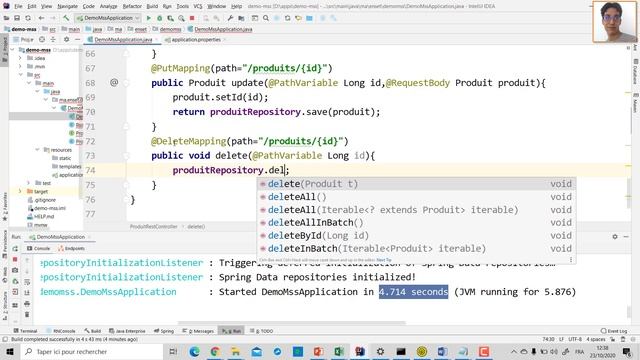Dump threads using camera icon in Run panel
This screenshot has height=360, width=640.
pyautogui.click(x=15, y=270)
